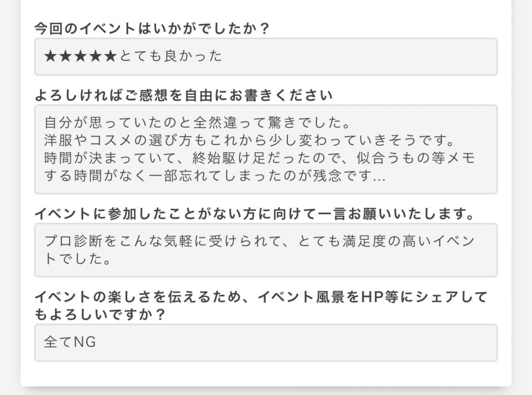Click the trailing text 'トでした。'
This screenshot has height=395, width=532.
[77, 258]
